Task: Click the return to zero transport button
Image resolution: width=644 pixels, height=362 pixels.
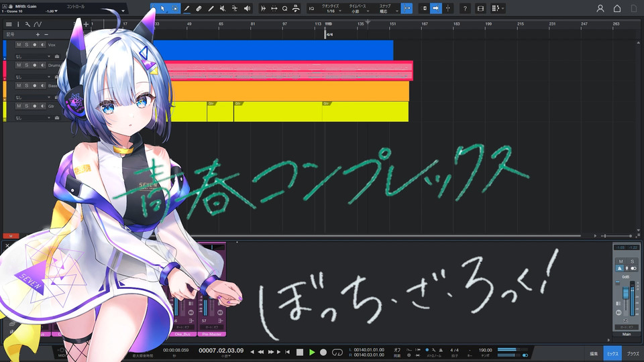Action: point(288,352)
